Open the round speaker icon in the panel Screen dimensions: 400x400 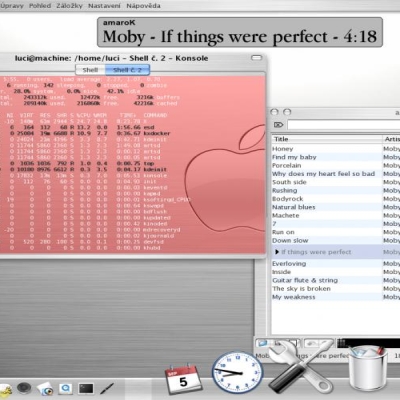24,388
